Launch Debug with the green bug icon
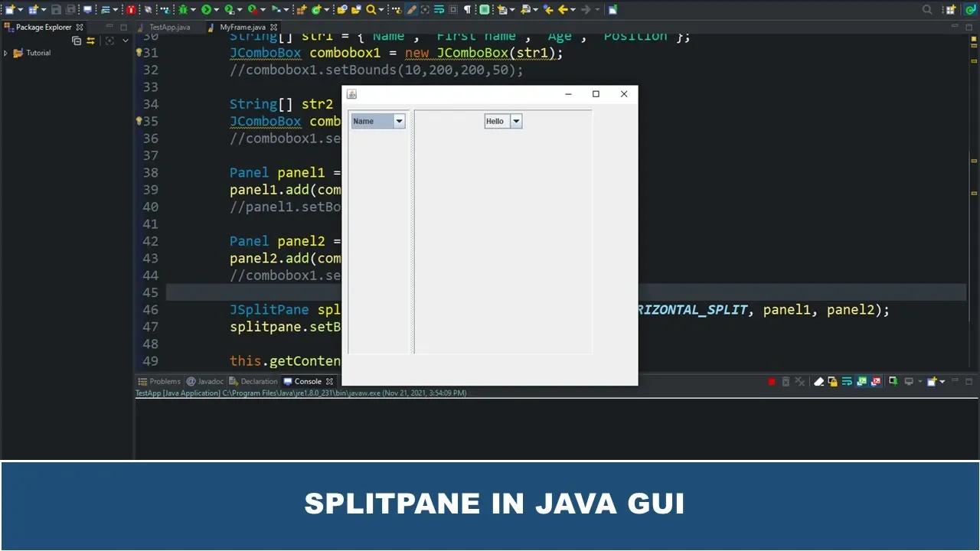The height and width of the screenshot is (551, 980). [183, 10]
